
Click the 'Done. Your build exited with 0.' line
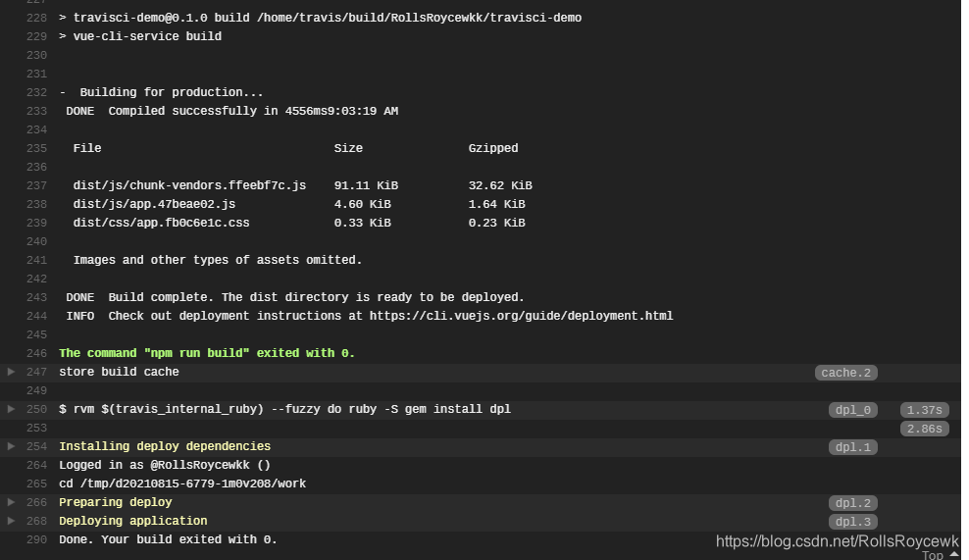168,539
